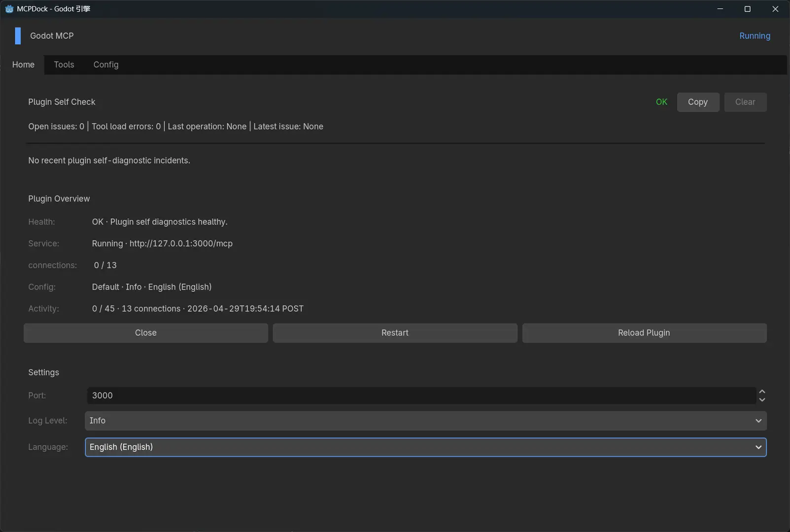Image resolution: width=790 pixels, height=532 pixels.
Task: Minimize the MCPDock window
Action: click(720, 9)
